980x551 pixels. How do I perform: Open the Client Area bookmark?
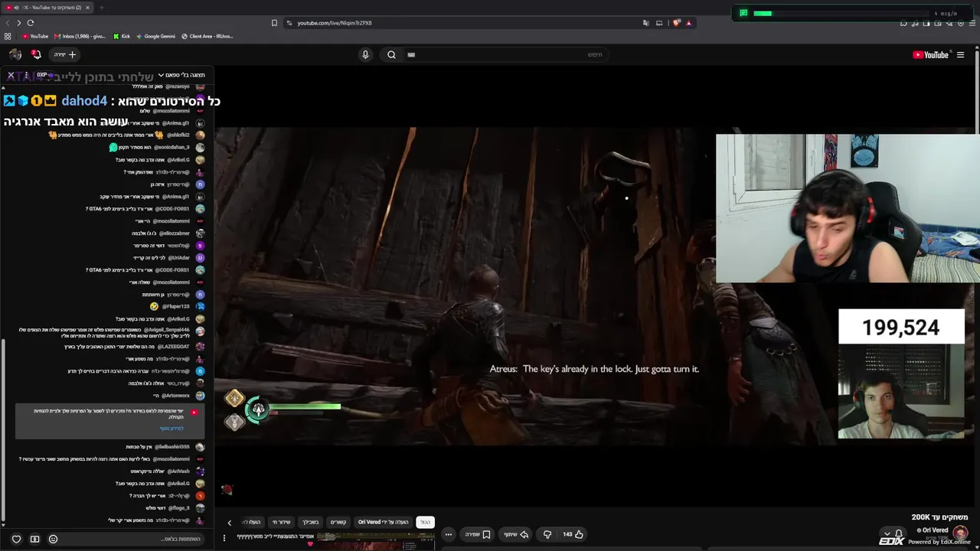click(207, 36)
